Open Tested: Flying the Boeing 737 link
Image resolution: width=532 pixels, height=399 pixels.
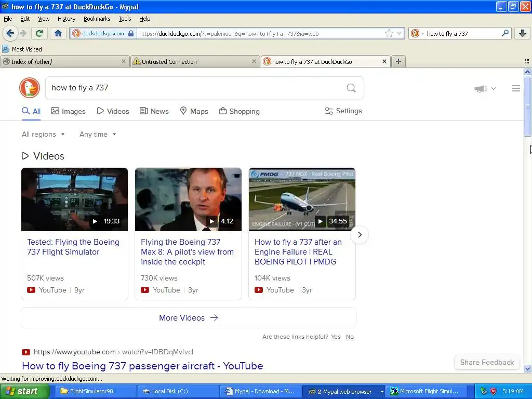(73, 247)
